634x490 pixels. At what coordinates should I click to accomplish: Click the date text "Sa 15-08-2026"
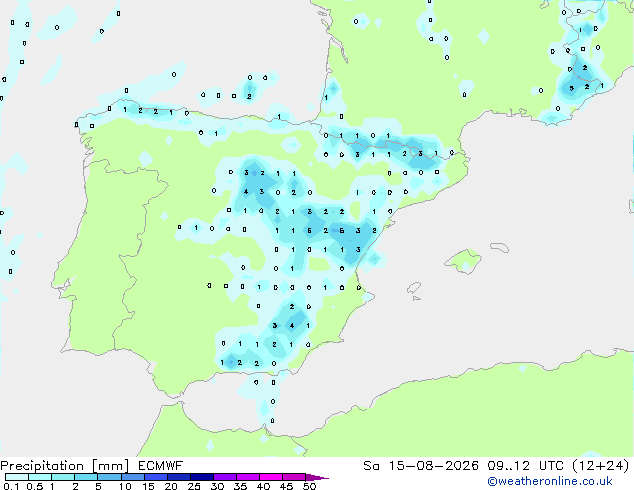click(421, 466)
